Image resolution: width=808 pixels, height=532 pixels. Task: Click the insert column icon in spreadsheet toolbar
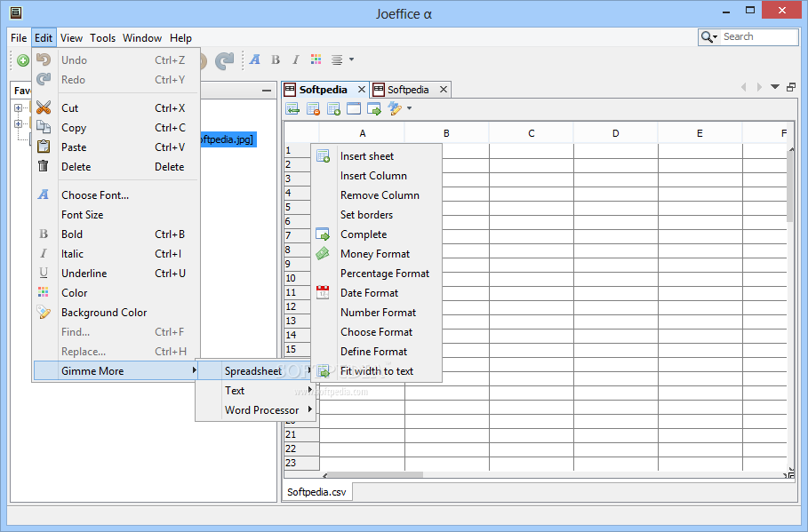coord(292,108)
